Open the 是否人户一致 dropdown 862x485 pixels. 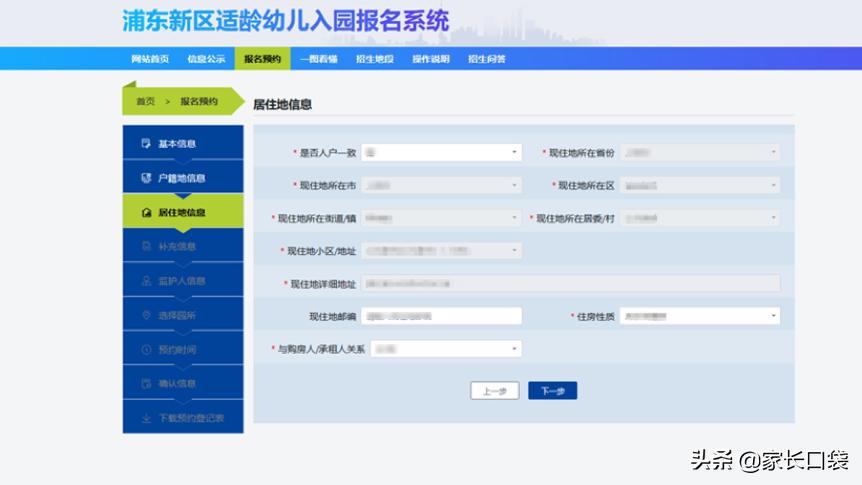[441, 152]
